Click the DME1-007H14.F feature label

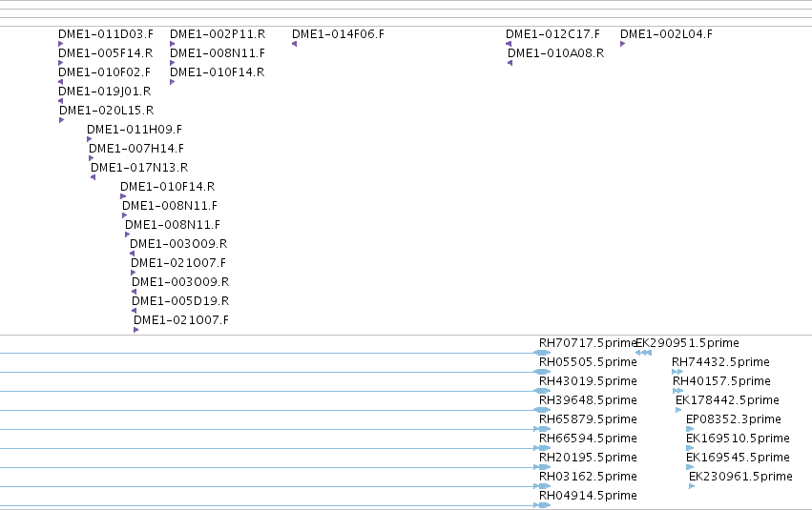point(136,149)
